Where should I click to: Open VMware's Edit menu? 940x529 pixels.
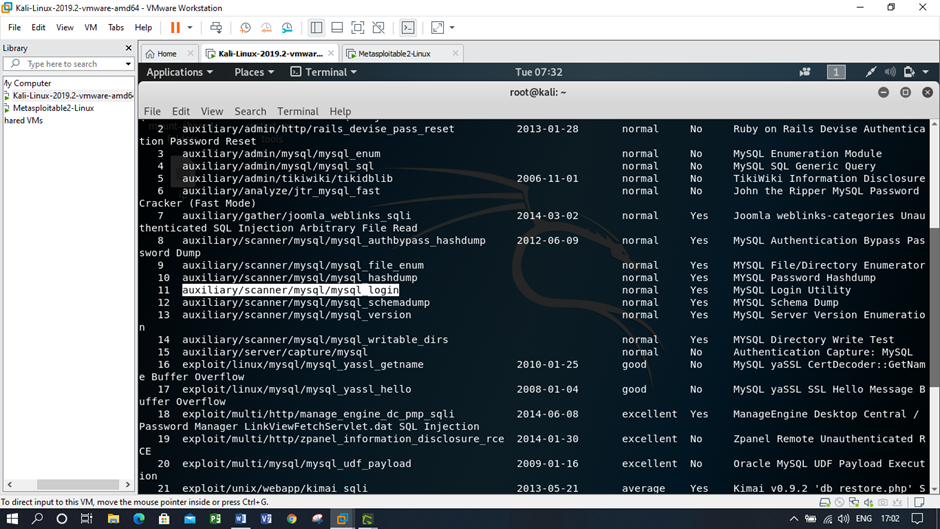38,28
